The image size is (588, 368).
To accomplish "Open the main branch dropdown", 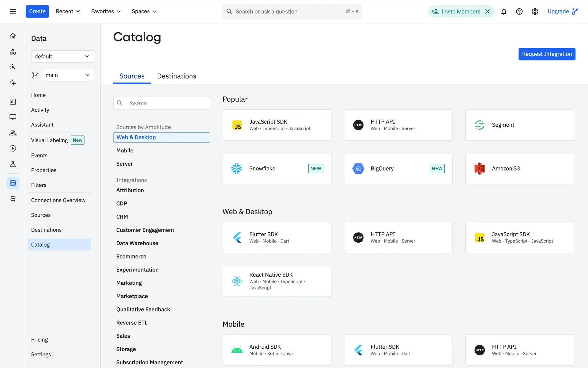I will [68, 75].
